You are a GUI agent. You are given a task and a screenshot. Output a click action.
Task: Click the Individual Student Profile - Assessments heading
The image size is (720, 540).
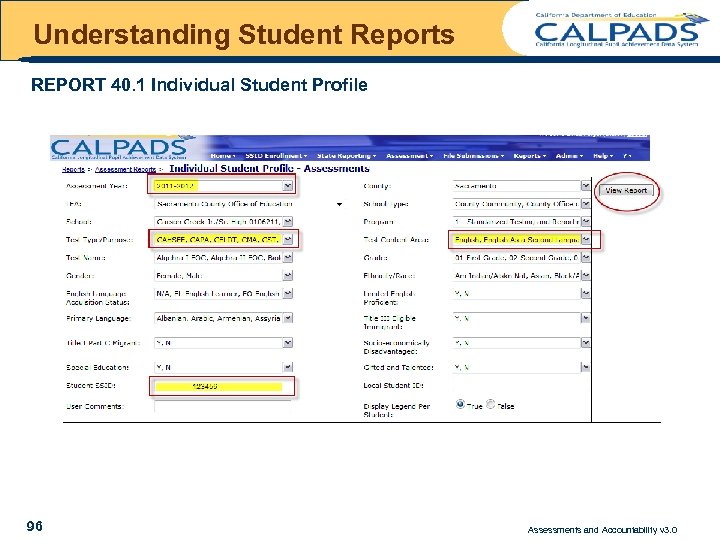(270, 169)
